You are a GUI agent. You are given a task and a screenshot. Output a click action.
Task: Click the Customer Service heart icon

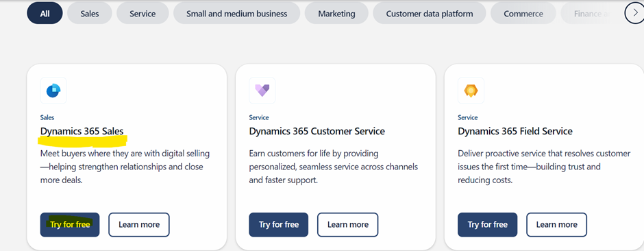(262, 91)
